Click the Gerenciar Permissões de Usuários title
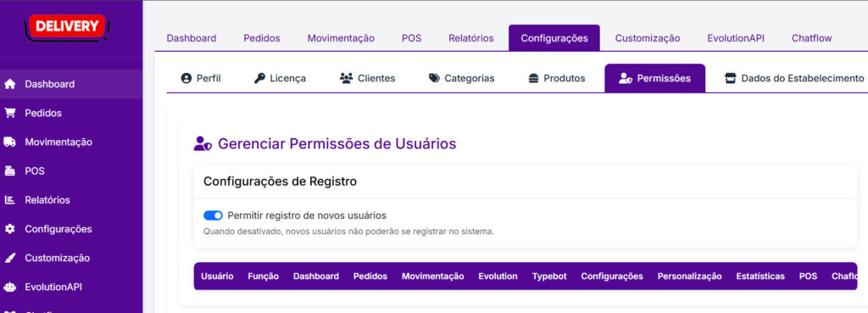Image resolution: width=868 pixels, height=313 pixels. tap(337, 144)
